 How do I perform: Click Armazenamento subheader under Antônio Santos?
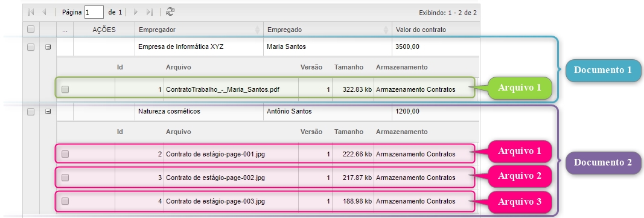pos(401,132)
